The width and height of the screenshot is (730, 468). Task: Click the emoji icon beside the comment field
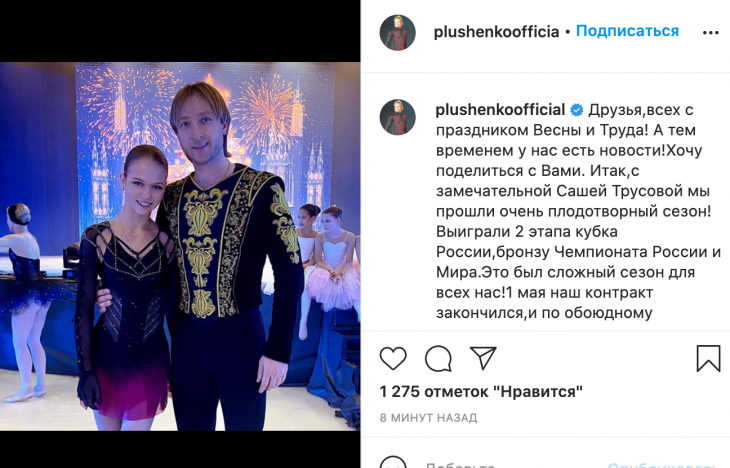(393, 463)
